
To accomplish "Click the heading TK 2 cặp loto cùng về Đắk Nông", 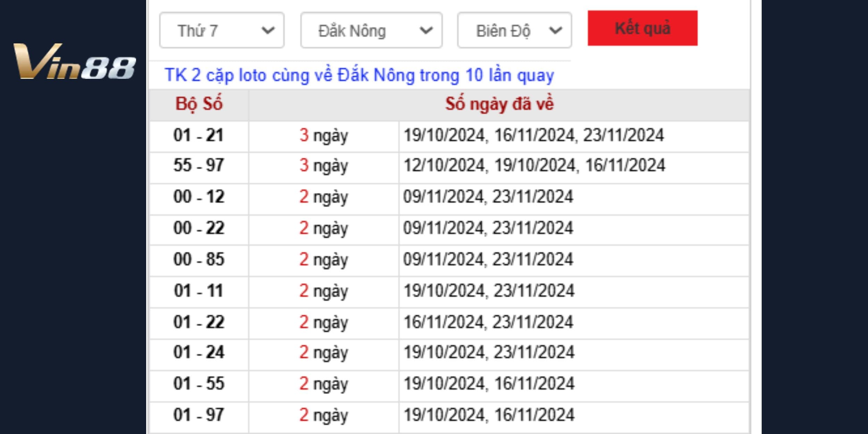I will click(x=359, y=75).
